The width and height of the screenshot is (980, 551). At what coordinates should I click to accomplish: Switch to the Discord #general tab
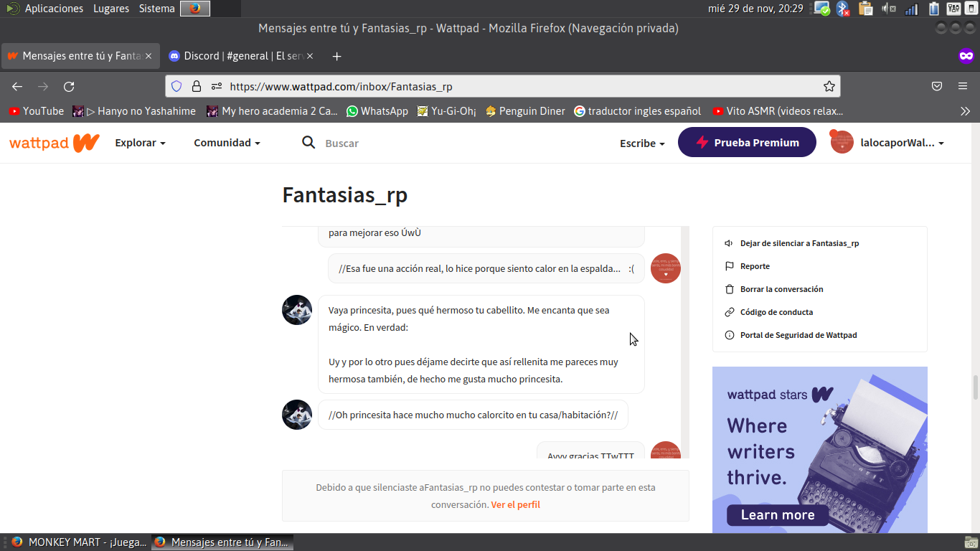click(x=240, y=56)
